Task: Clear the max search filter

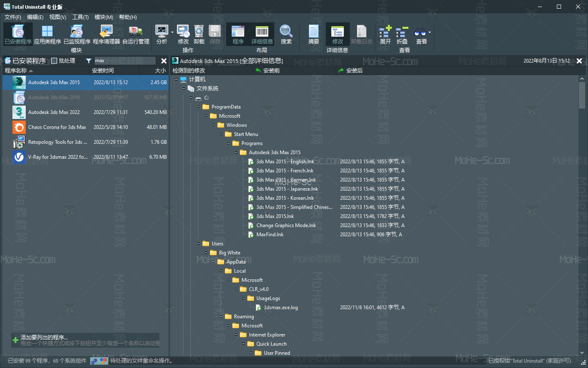Action: pyautogui.click(x=164, y=61)
